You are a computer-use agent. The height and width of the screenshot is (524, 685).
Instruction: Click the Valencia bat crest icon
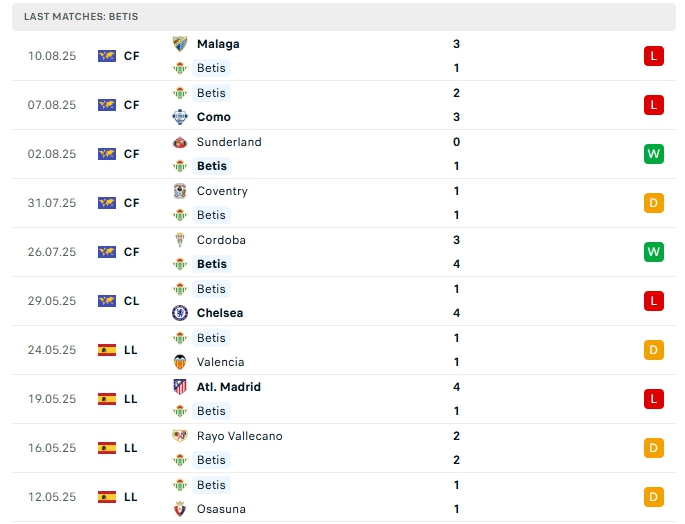180,362
